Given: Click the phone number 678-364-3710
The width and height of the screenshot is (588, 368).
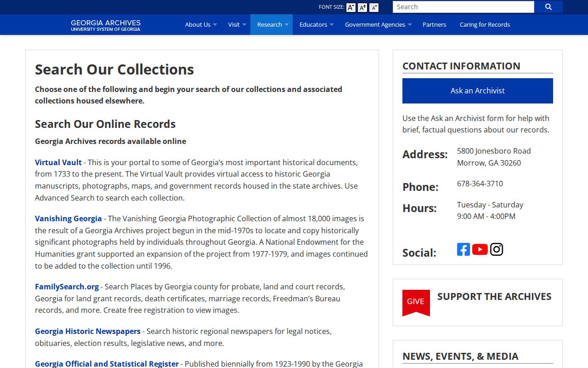Looking at the screenshot, I should pyautogui.click(x=480, y=184).
